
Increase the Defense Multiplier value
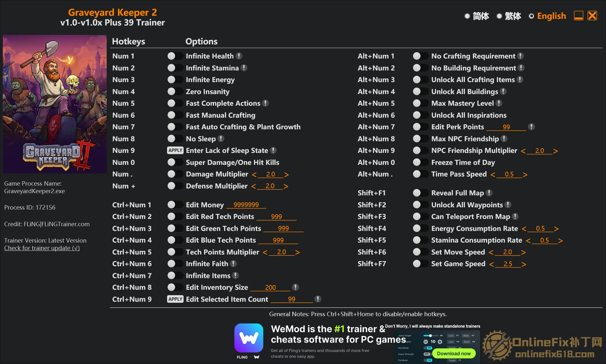tap(286, 186)
